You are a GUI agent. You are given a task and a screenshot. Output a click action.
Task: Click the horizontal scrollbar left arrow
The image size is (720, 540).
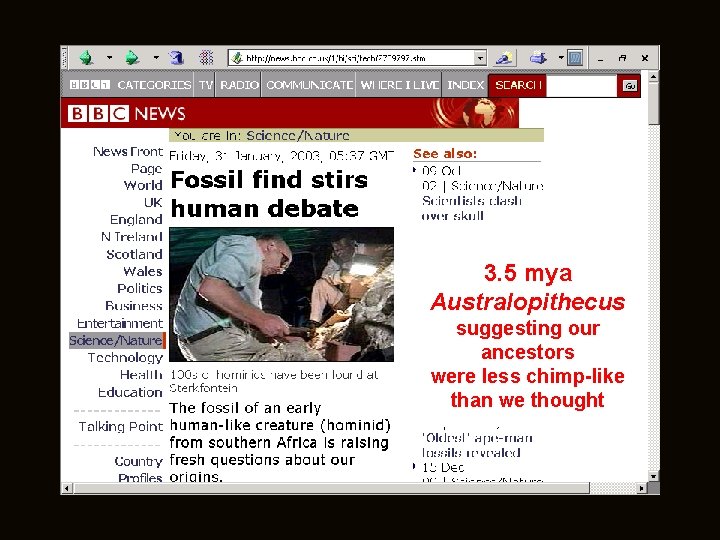pyautogui.click(x=67, y=489)
